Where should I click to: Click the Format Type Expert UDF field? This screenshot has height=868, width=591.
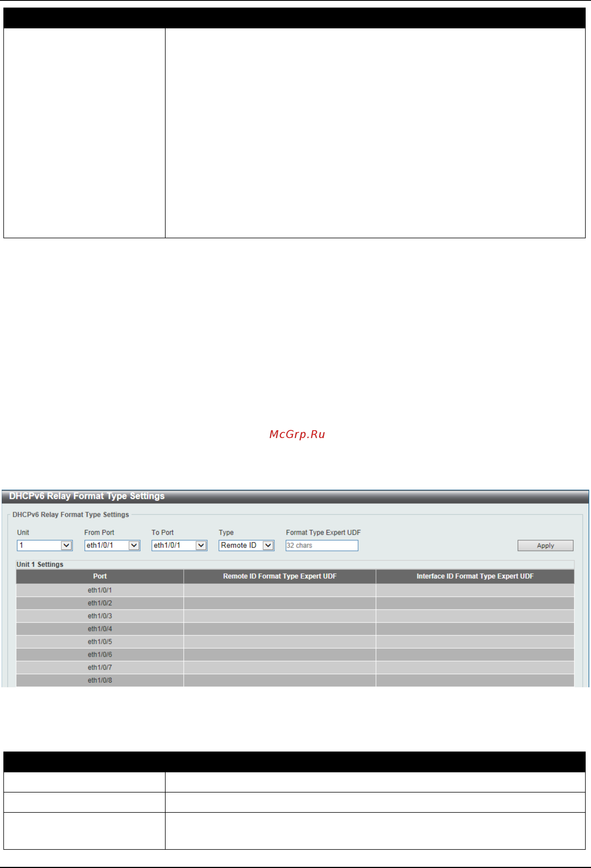322,545
